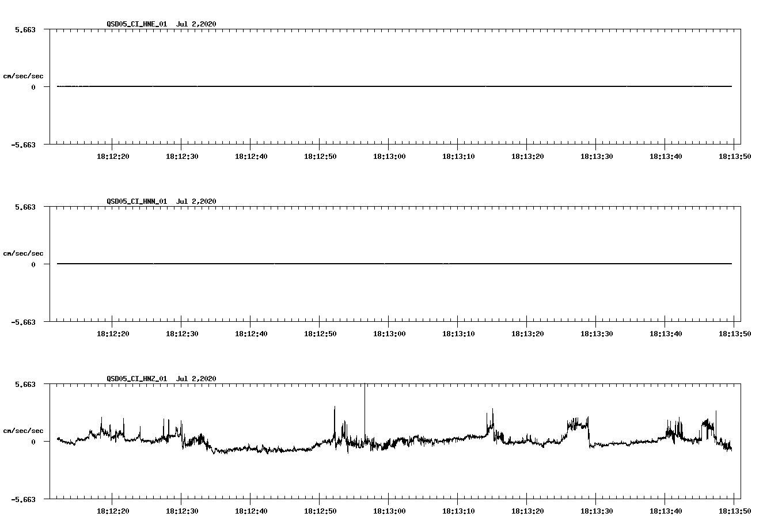Click 18:13:10 time label under HNN plot
Viewport: 782px width, 532px height.
[x=458, y=333]
